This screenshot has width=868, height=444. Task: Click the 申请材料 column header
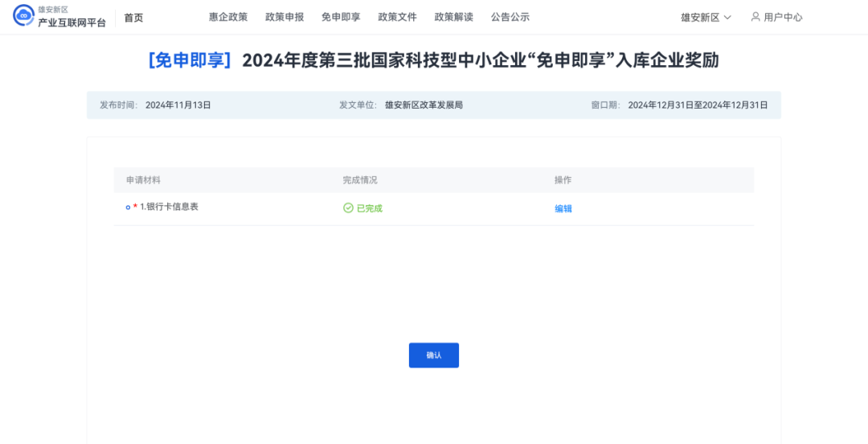143,180
